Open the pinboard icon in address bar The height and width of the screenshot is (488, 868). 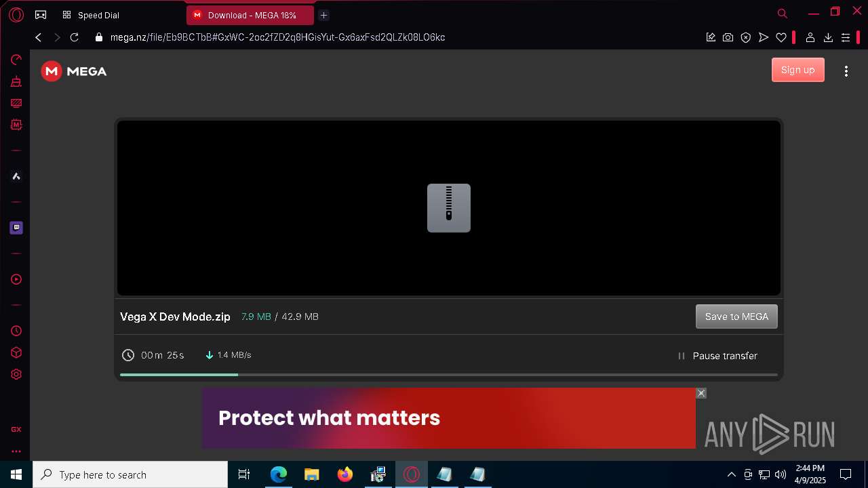click(x=711, y=37)
